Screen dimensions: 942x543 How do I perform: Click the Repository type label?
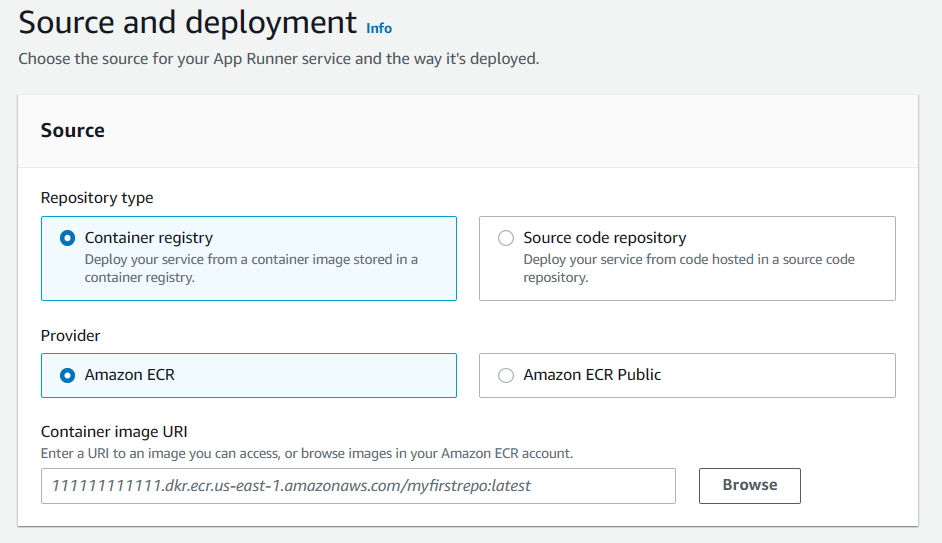(97, 197)
